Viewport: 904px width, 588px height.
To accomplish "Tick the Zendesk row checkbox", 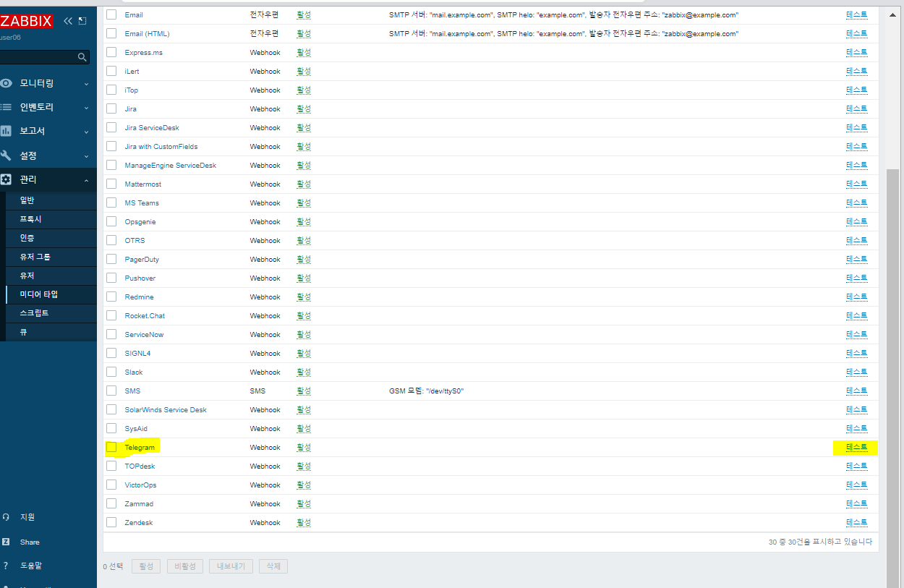I will [111, 522].
